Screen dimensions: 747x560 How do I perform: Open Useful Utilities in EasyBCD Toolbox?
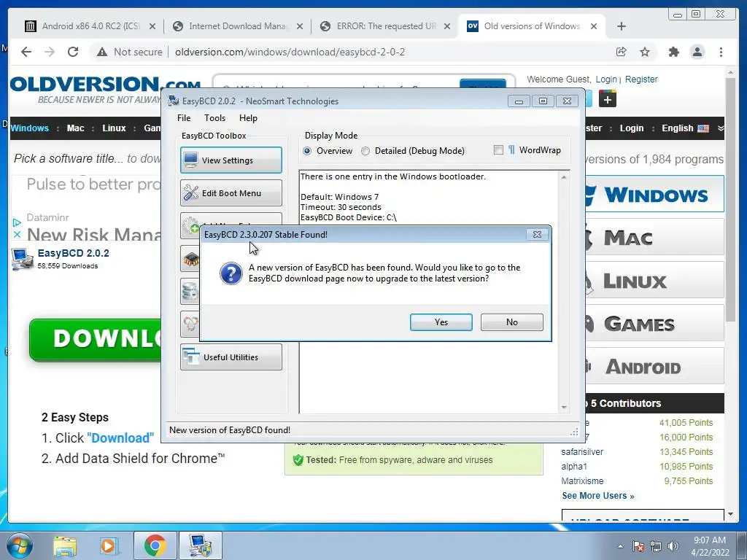(x=231, y=357)
